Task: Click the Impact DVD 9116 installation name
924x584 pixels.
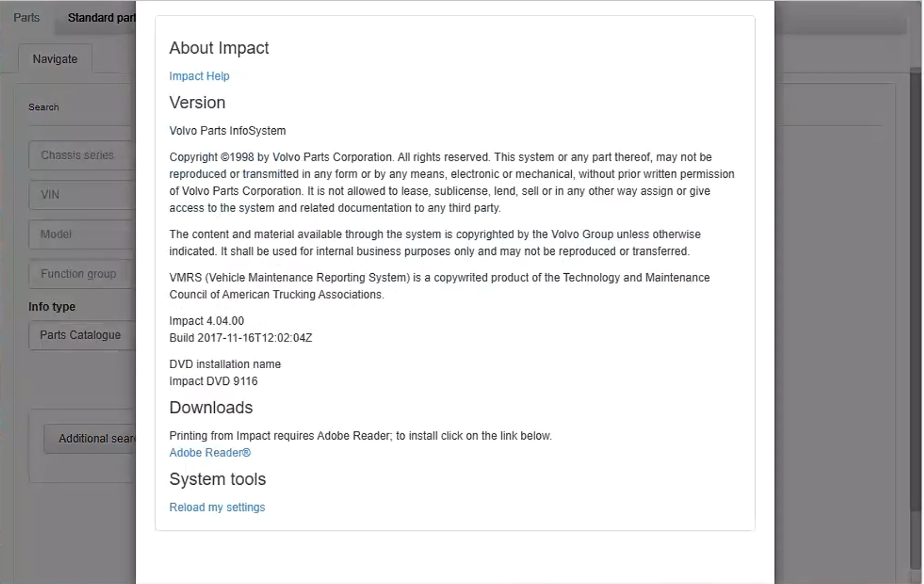Action: click(213, 381)
